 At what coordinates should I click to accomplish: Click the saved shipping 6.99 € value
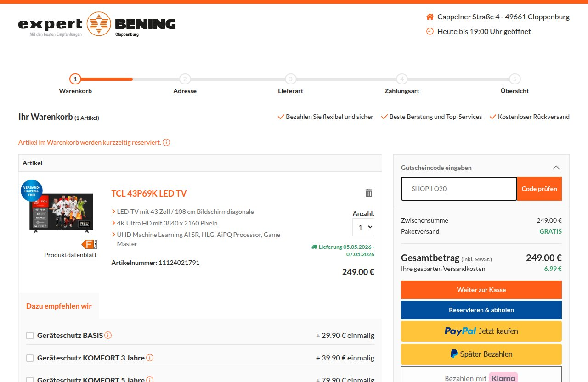(553, 269)
